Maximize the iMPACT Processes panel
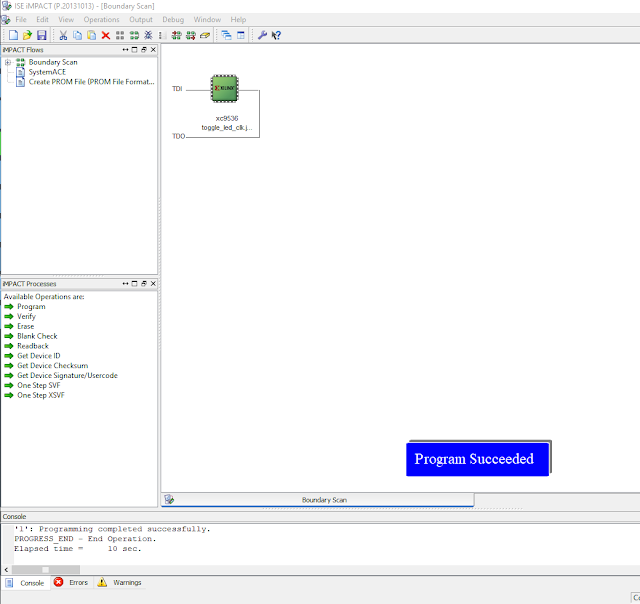 click(x=134, y=283)
